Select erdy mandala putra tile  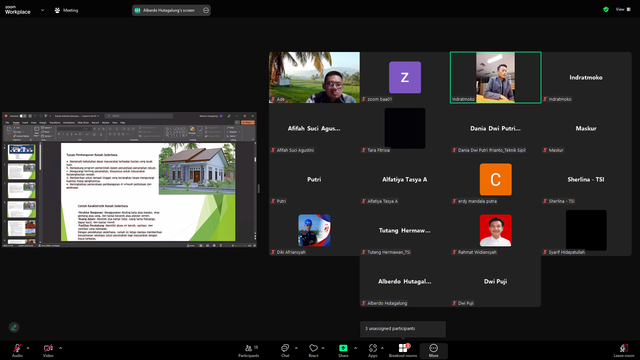(496, 179)
